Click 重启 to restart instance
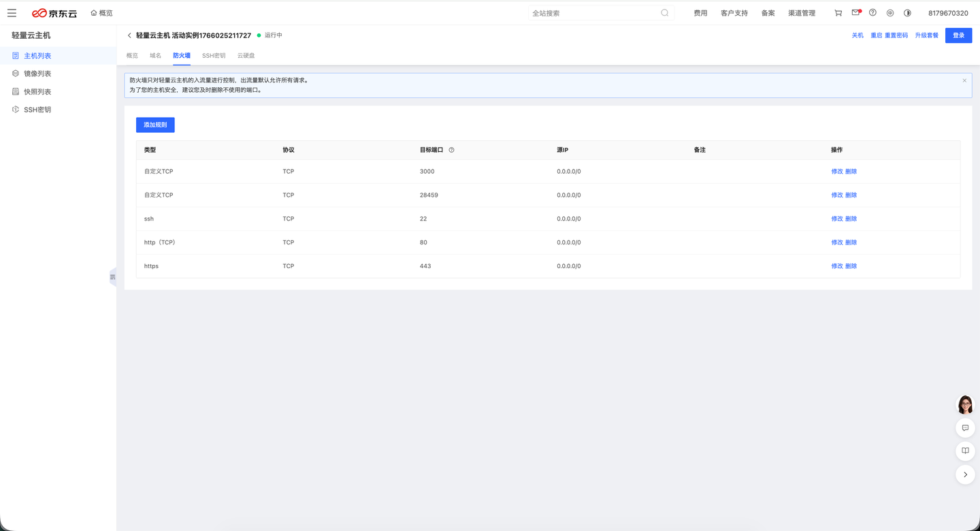Image resolution: width=980 pixels, height=531 pixels. point(877,35)
